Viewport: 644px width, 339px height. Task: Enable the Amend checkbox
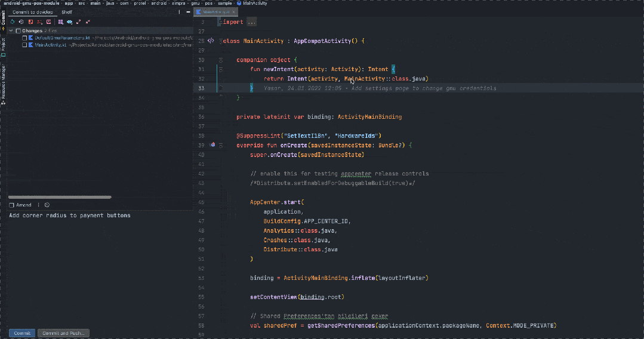click(x=11, y=205)
